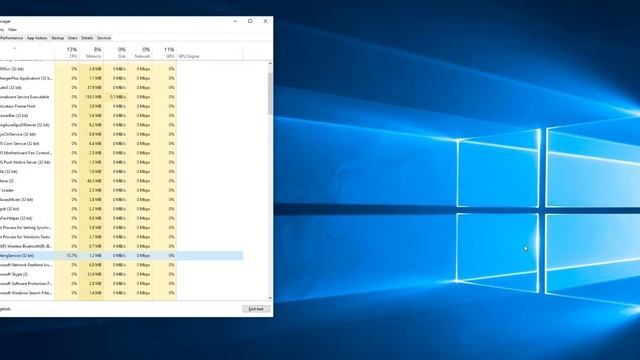The image size is (640, 360).
Task: Click the vertical scrollbar thumb of process list
Action: tap(270, 94)
